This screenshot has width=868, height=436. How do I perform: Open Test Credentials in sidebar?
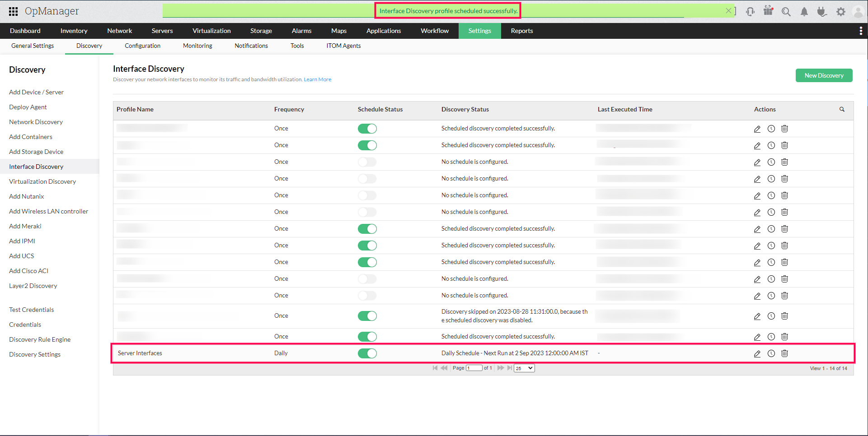32,310
